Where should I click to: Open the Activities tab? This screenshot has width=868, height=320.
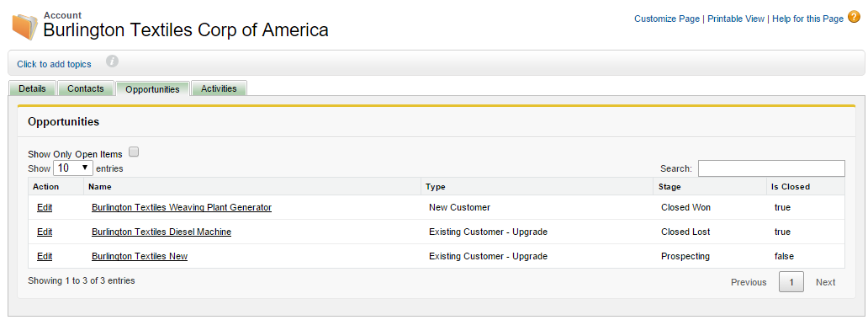[x=219, y=88]
